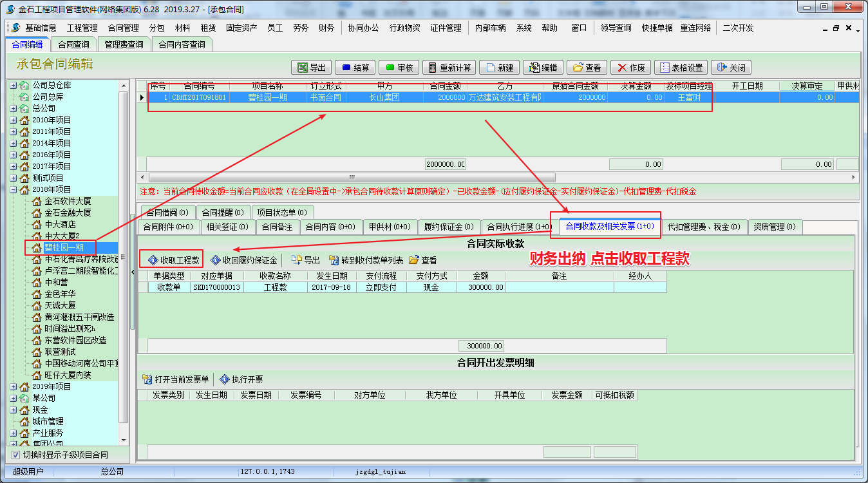Select 金石软件大厦 project in tree

point(68,201)
